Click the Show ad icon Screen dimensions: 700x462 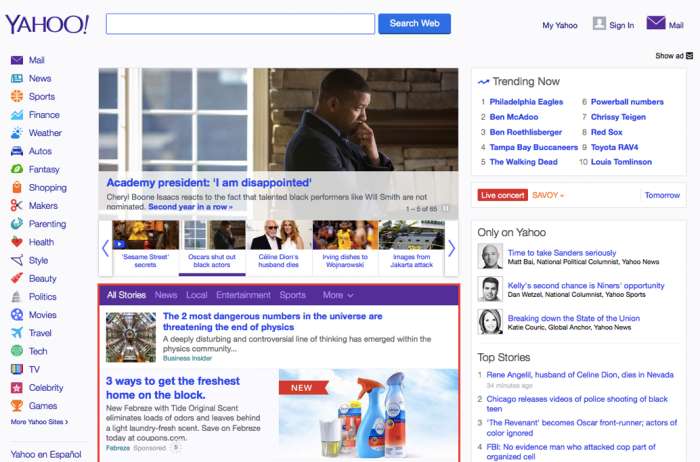pos(689,56)
